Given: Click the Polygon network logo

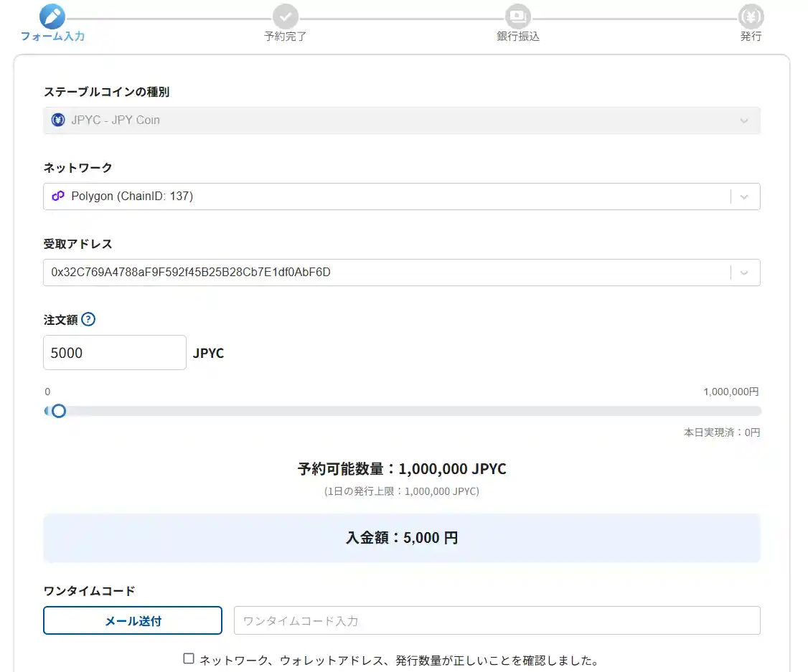Looking at the screenshot, I should (57, 196).
